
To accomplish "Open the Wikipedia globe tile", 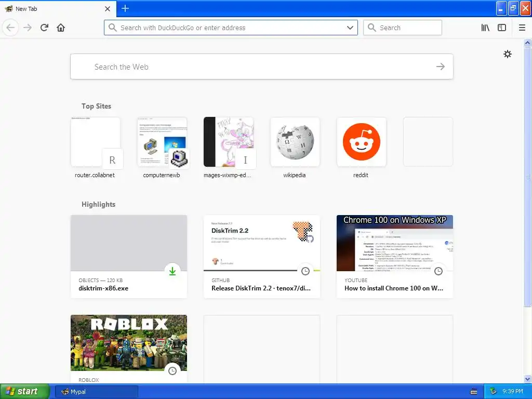I will pyautogui.click(x=295, y=142).
